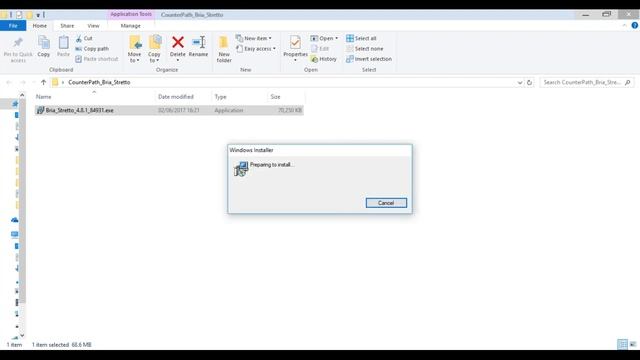640x360 pixels.
Task: Click the Up one level arrow
Action: pos(43,82)
